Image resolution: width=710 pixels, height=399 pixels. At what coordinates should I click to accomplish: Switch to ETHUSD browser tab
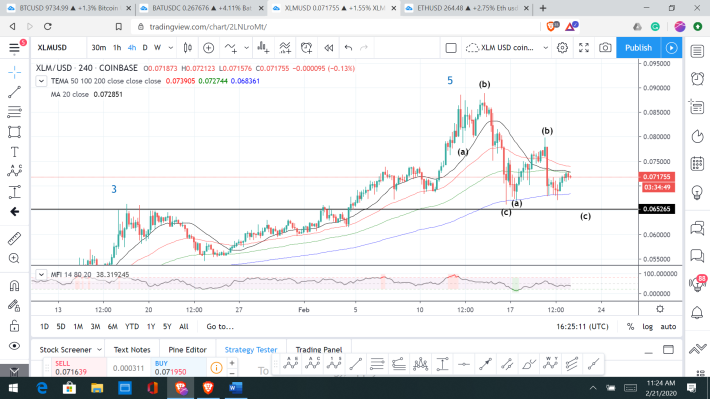click(x=467, y=8)
